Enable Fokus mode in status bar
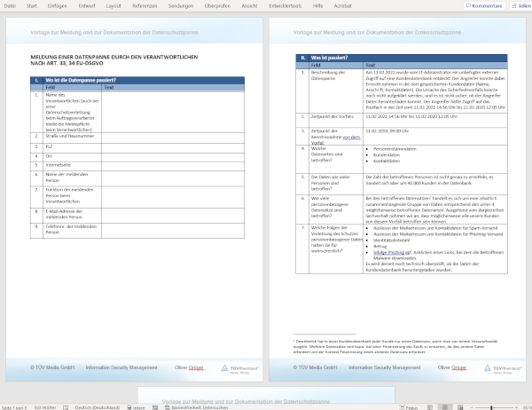This screenshot has width=532, height=410. point(410,406)
